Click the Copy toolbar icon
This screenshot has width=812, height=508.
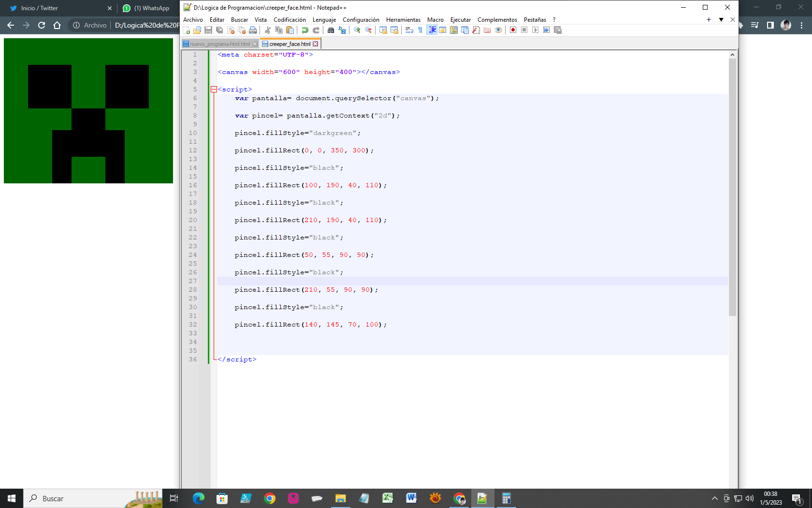(278, 30)
